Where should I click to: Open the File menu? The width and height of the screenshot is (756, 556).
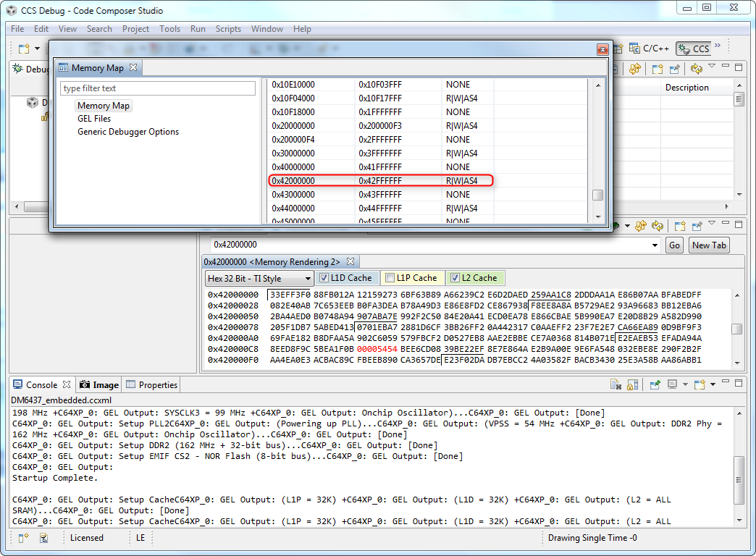[17, 29]
